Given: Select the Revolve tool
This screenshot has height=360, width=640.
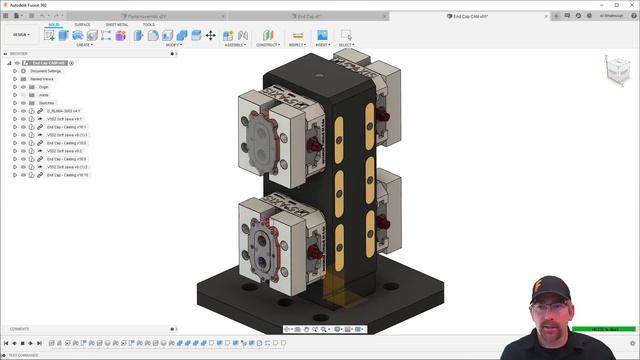Looking at the screenshot, I should click(78, 35).
